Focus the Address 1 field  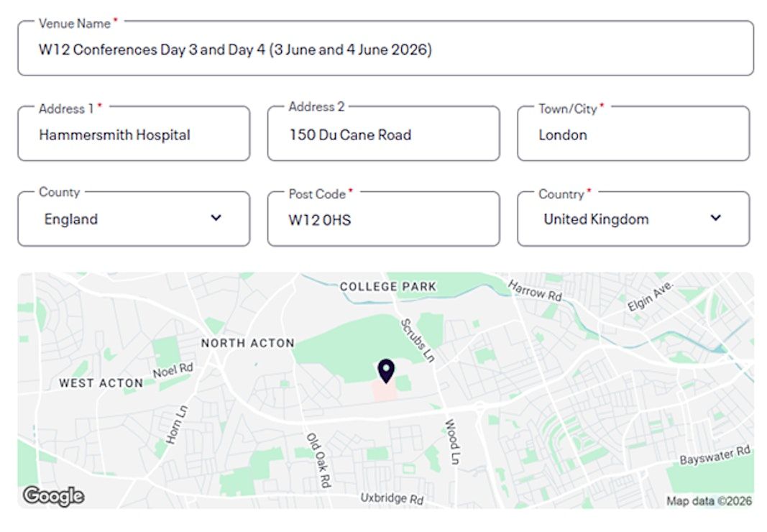point(134,135)
